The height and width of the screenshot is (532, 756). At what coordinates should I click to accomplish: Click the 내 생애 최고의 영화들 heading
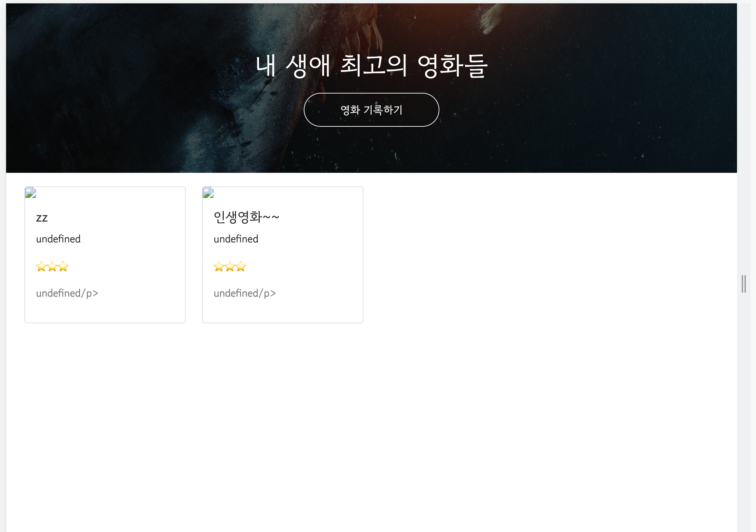pos(372,66)
